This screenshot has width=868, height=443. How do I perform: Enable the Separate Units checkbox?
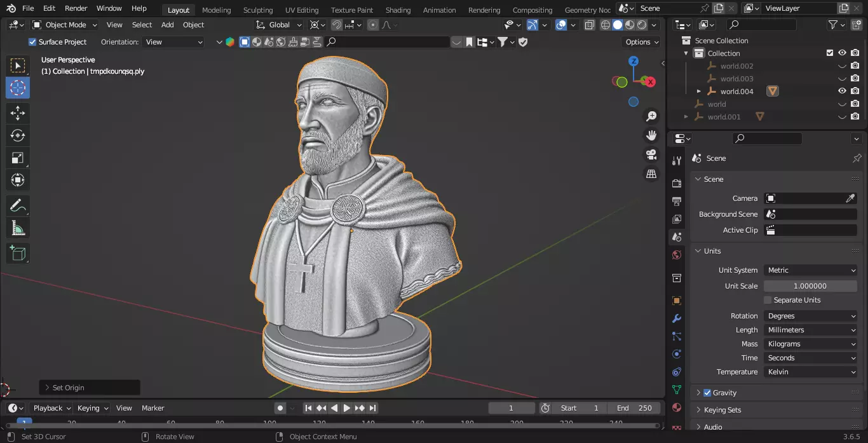[x=768, y=300]
